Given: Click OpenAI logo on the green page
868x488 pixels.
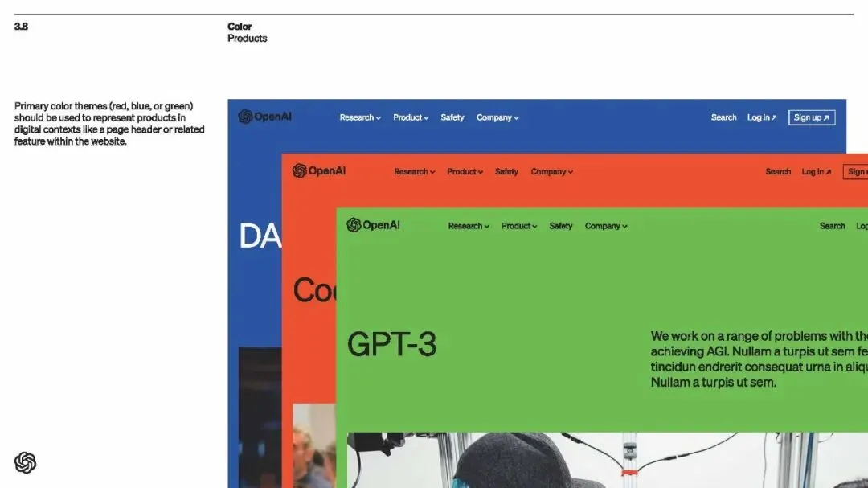Looking at the screenshot, I should pyautogui.click(x=373, y=225).
